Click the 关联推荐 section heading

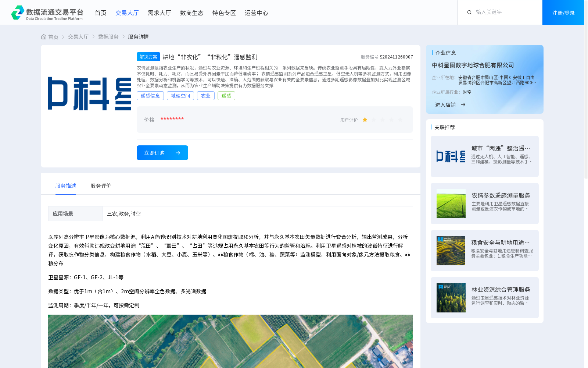(445, 127)
